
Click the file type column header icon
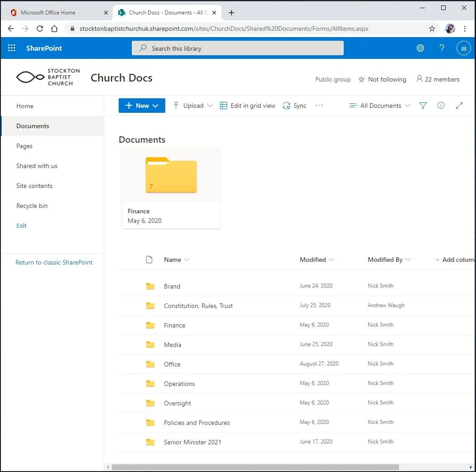pos(149,260)
